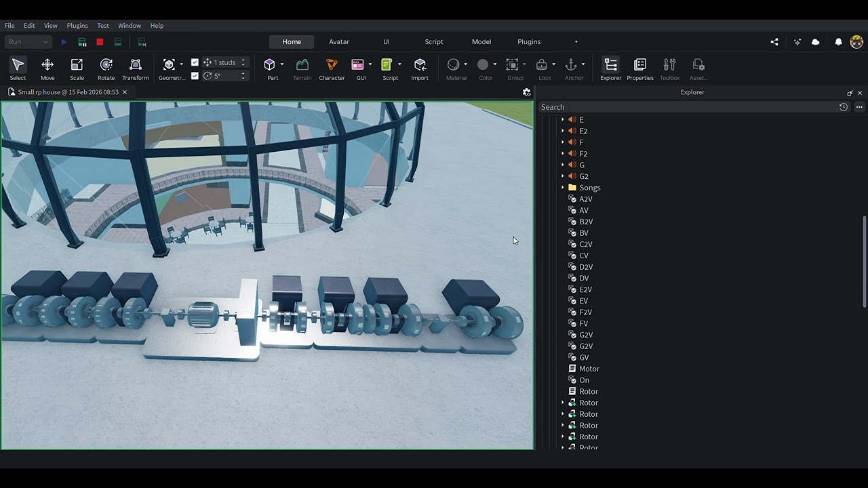Toggle the Explorer panel button
The height and width of the screenshot is (488, 868).
pyautogui.click(x=610, y=68)
